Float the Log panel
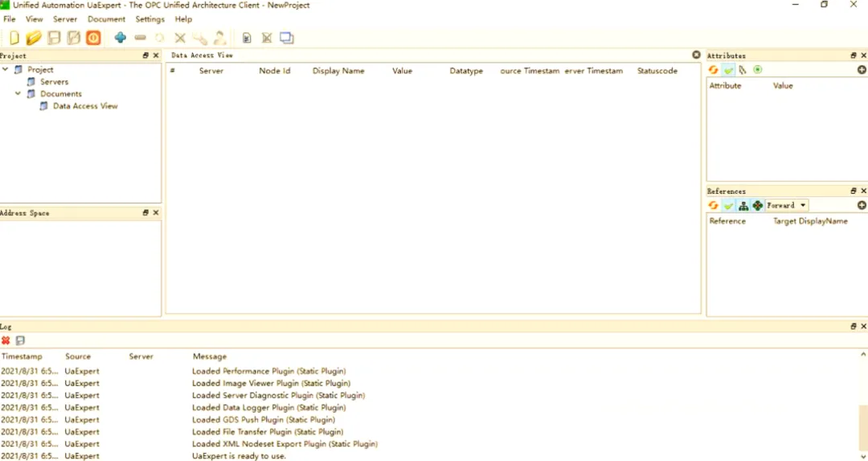Screen dimensions: 868x461 coord(853,327)
